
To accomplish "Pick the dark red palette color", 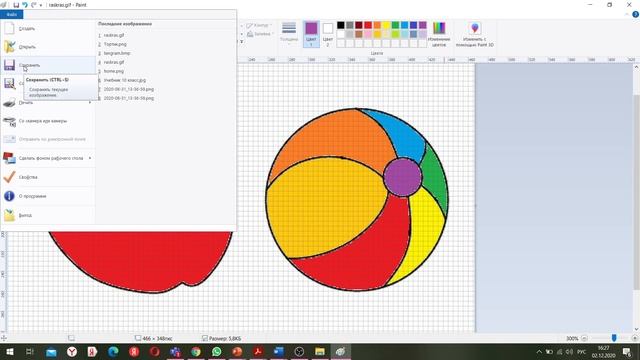I will click(359, 25).
